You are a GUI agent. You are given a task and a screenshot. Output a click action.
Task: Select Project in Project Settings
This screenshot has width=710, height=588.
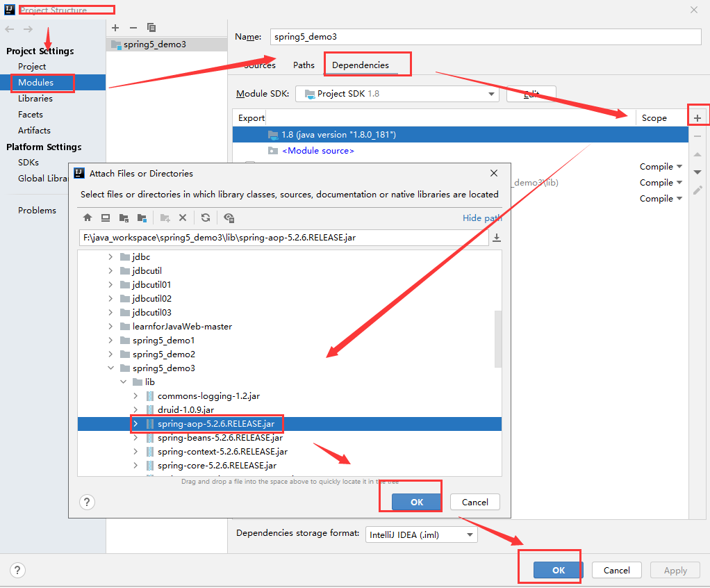(x=32, y=67)
